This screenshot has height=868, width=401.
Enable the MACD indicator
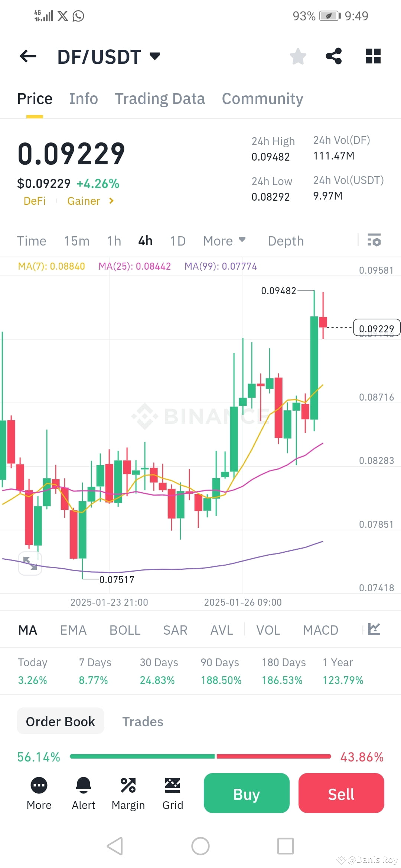pyautogui.click(x=320, y=629)
